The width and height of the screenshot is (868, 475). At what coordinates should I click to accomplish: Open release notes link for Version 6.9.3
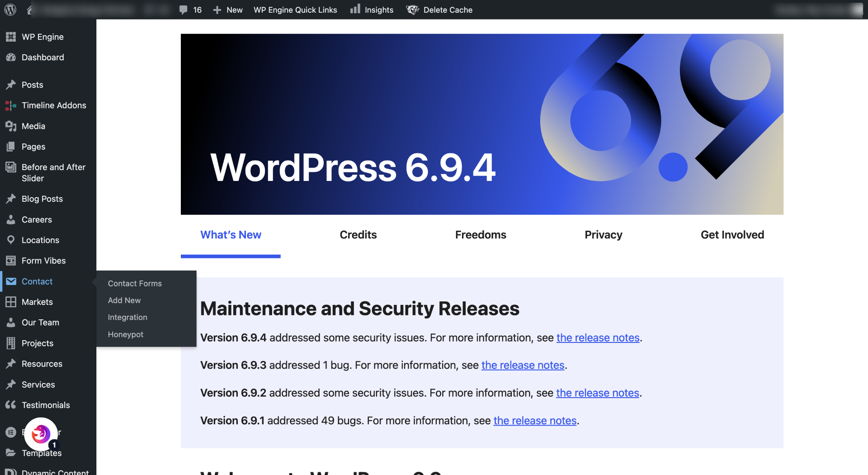click(x=523, y=365)
